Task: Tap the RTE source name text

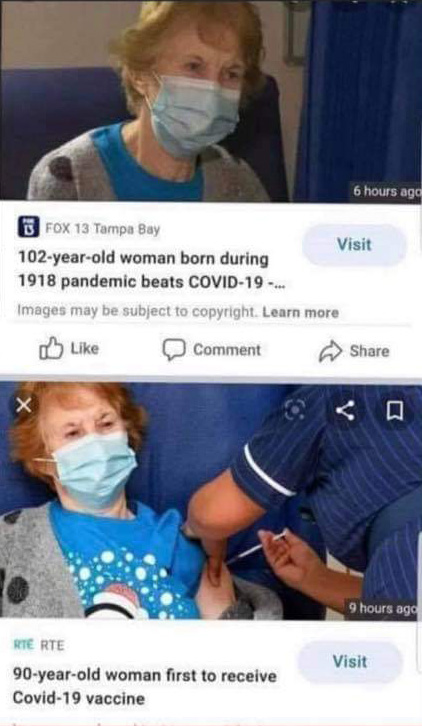Action: (x=52, y=645)
